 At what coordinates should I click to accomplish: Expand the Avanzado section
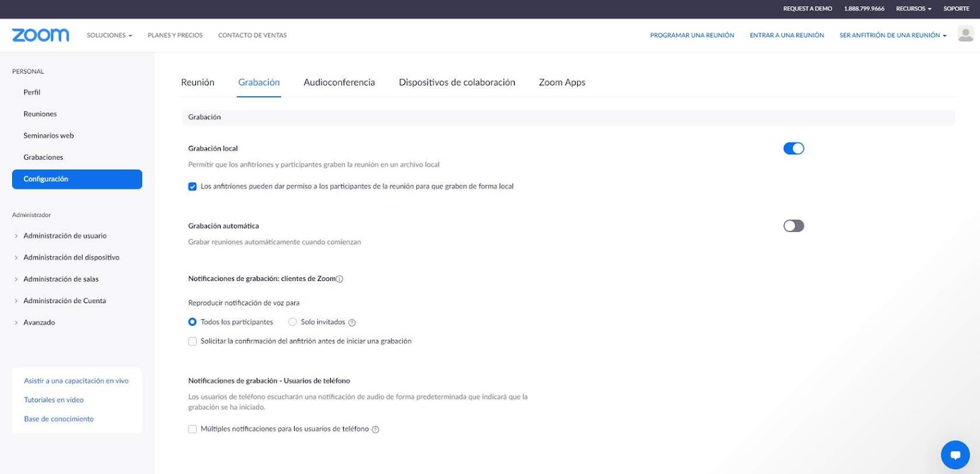tap(39, 323)
